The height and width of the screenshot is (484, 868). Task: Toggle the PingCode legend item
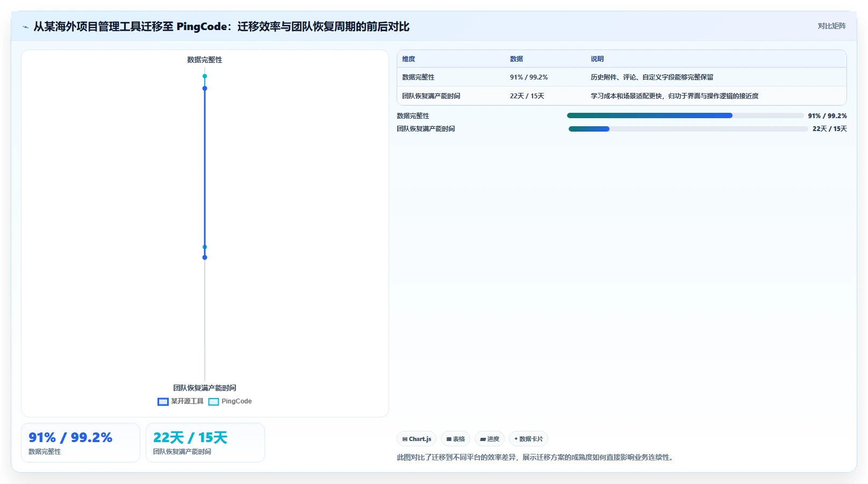[x=230, y=401]
